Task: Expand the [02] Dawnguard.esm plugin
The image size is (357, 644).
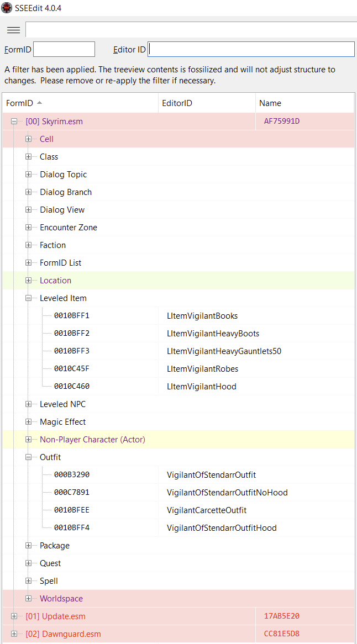Action: (14, 634)
